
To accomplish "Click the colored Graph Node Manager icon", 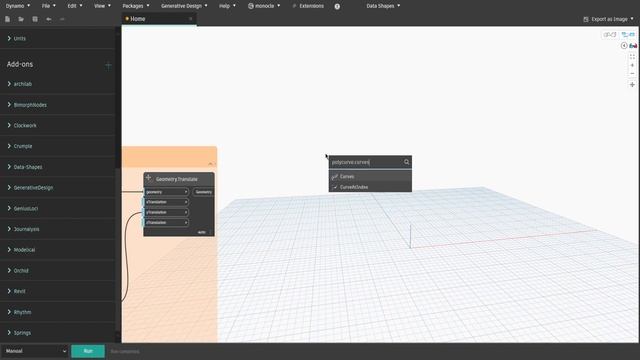I will (x=633, y=45).
